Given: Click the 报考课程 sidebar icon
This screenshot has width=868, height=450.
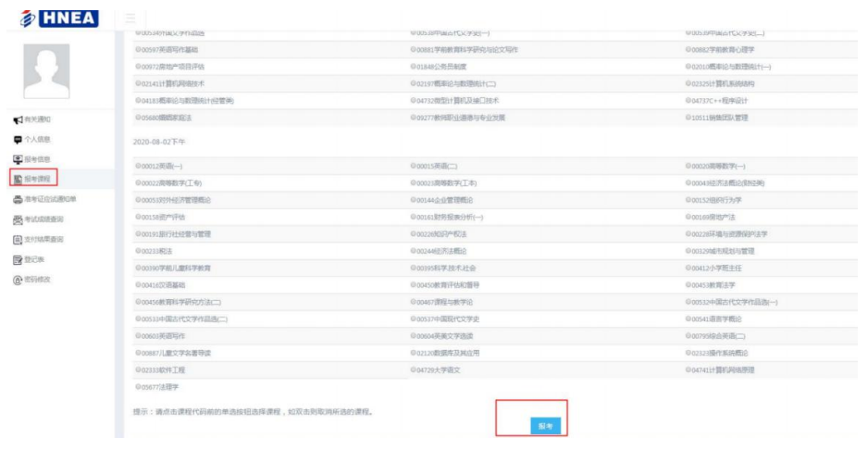Looking at the screenshot, I should click(17, 179).
